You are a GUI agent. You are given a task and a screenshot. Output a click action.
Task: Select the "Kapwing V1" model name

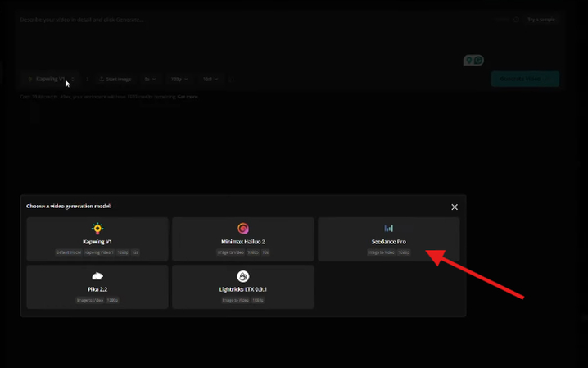[97, 242]
